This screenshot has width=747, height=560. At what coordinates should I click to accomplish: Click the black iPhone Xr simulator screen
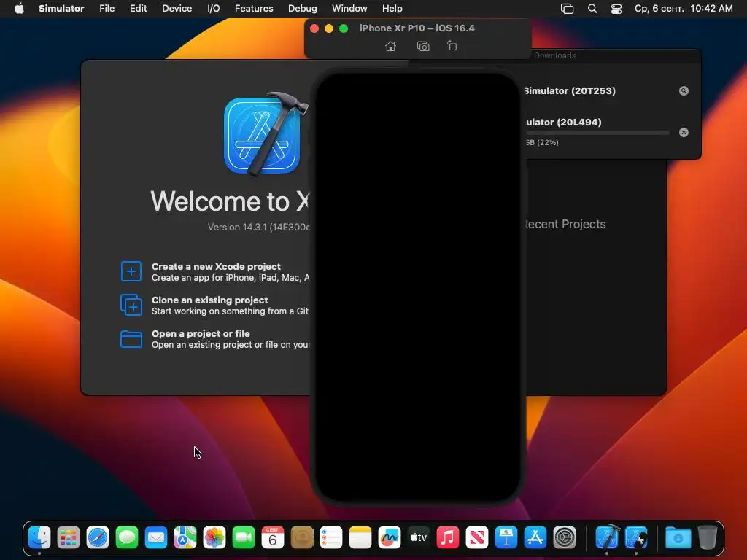418,287
